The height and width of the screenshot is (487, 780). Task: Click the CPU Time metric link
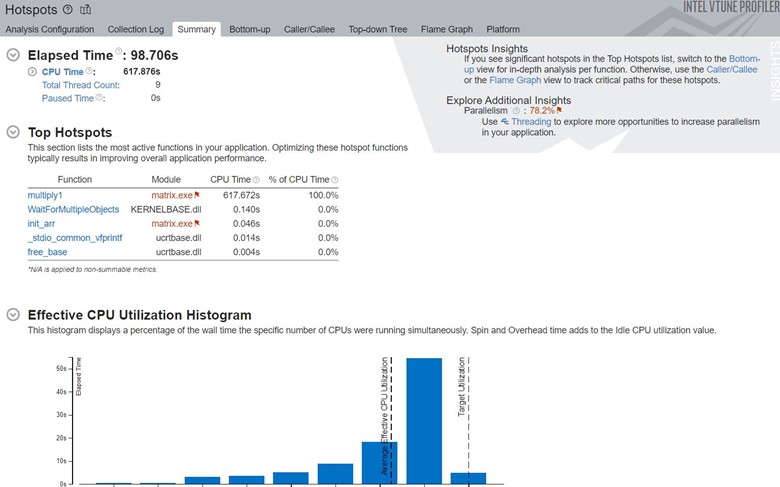pyautogui.click(x=63, y=72)
